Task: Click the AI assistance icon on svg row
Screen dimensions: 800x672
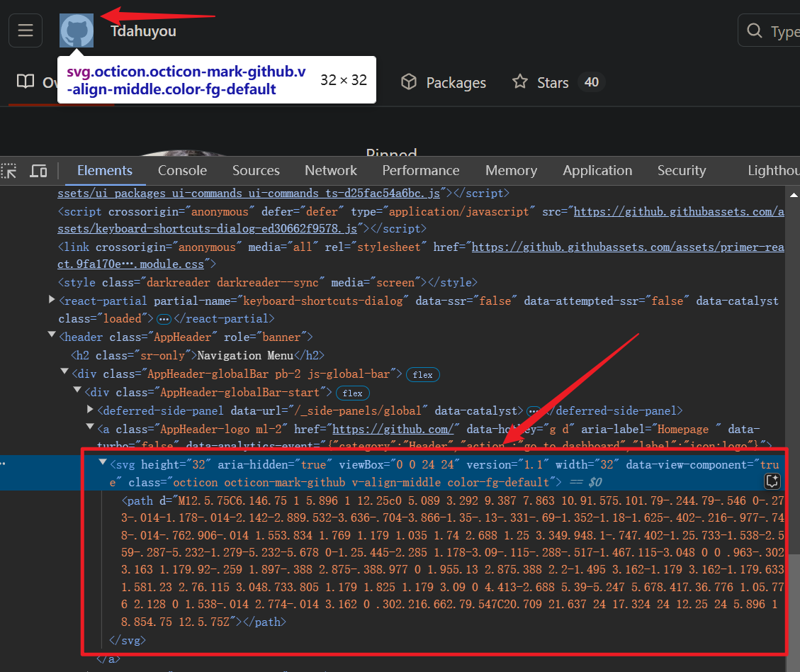Action: (772, 481)
